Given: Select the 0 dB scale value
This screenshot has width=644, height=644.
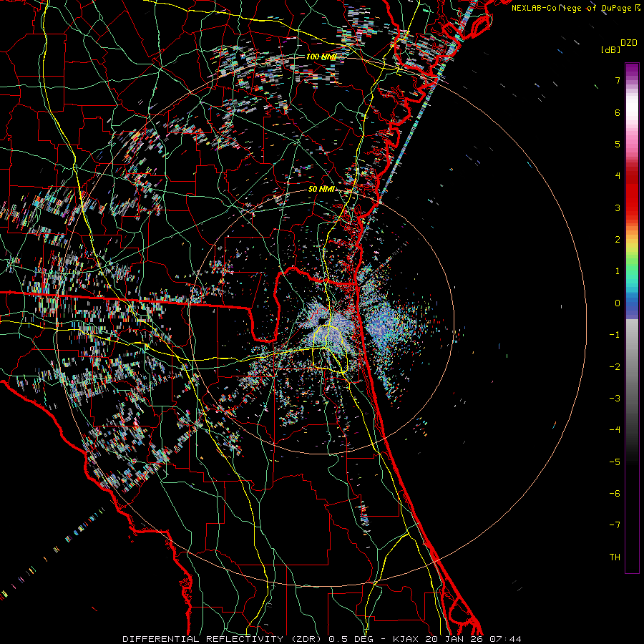Looking at the screenshot, I should (618, 303).
